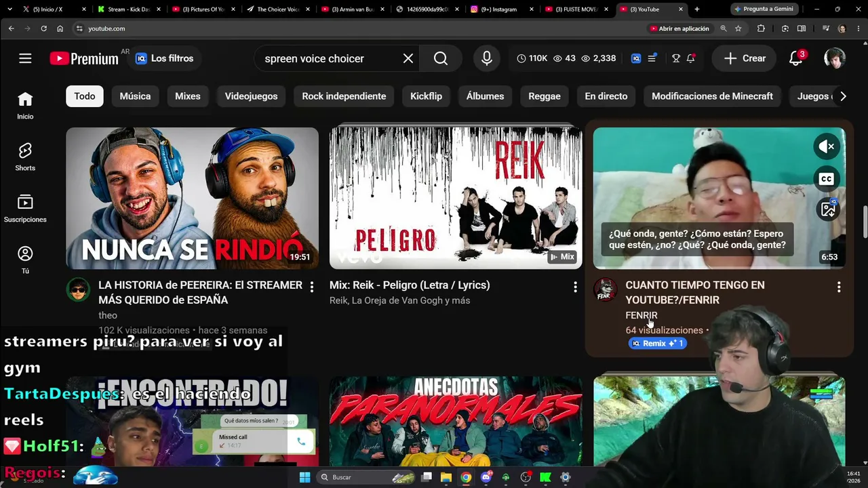
Task: Open options for the PEEREIRA video
Action: tap(312, 287)
